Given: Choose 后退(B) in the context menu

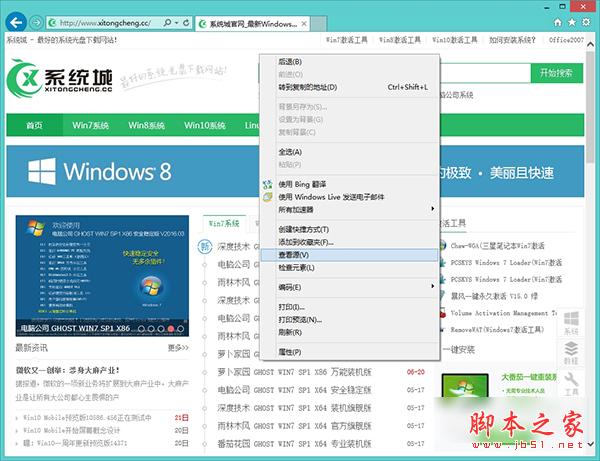Looking at the screenshot, I should click(x=349, y=62).
